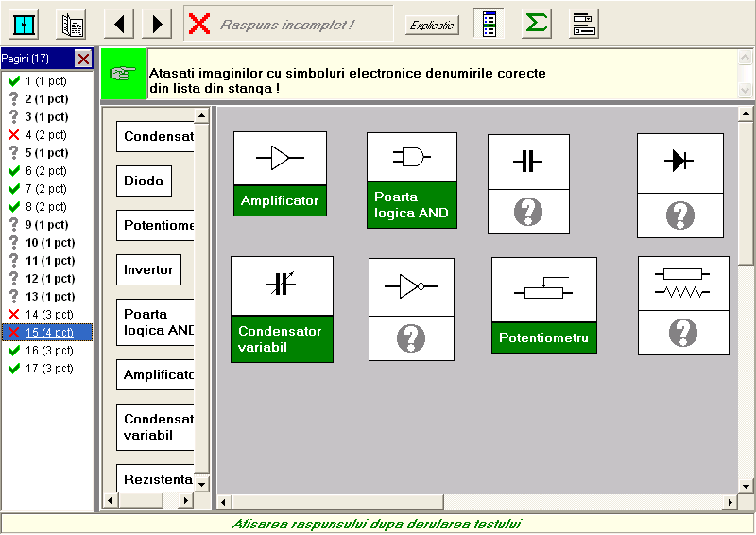Click the form options toolbar icon
The height and width of the screenshot is (535, 756).
click(583, 24)
